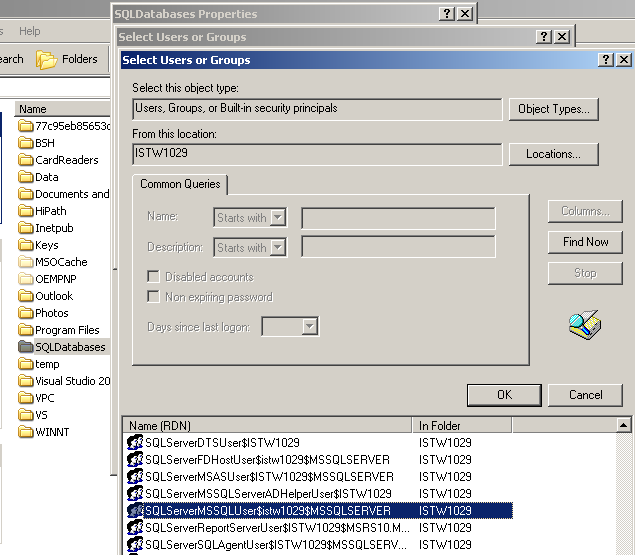Click the Find Now button
The width and height of the screenshot is (635, 555).
(585, 242)
